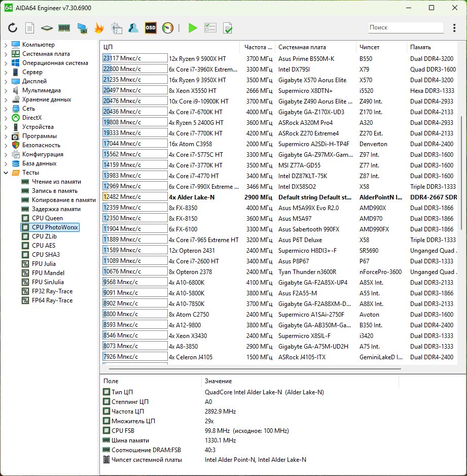Sort by Частота column header
Screen dimensions: 467x476
coord(258,47)
